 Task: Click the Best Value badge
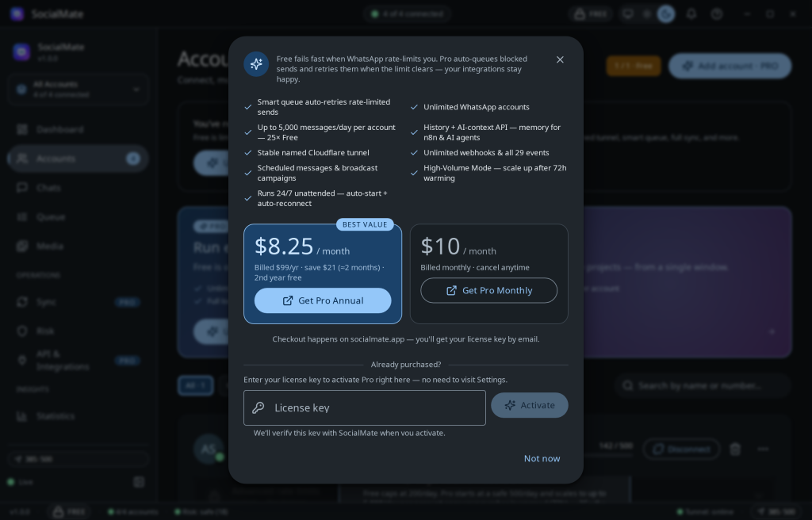point(365,224)
